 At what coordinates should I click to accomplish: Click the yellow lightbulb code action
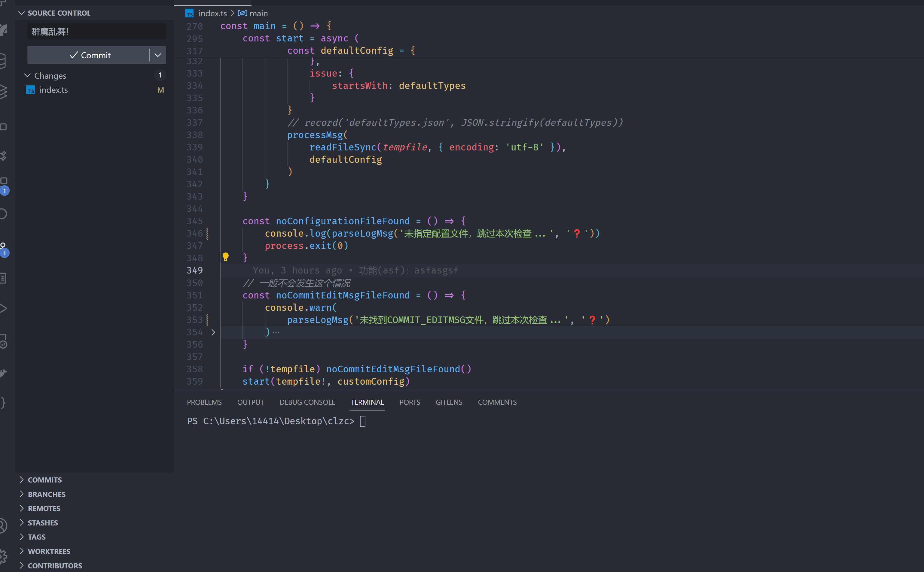pyautogui.click(x=225, y=257)
